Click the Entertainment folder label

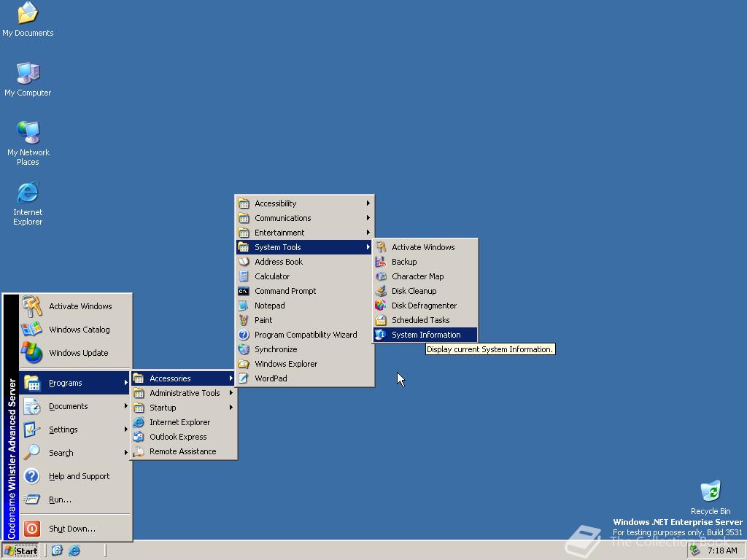pos(279,233)
